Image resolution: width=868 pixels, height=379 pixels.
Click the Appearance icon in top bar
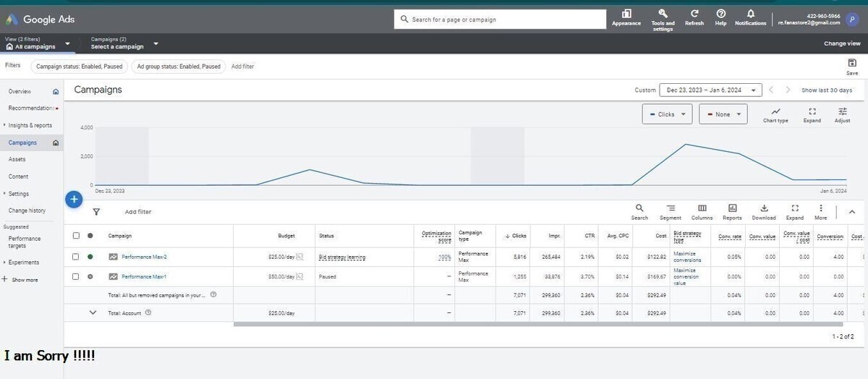[x=626, y=14]
